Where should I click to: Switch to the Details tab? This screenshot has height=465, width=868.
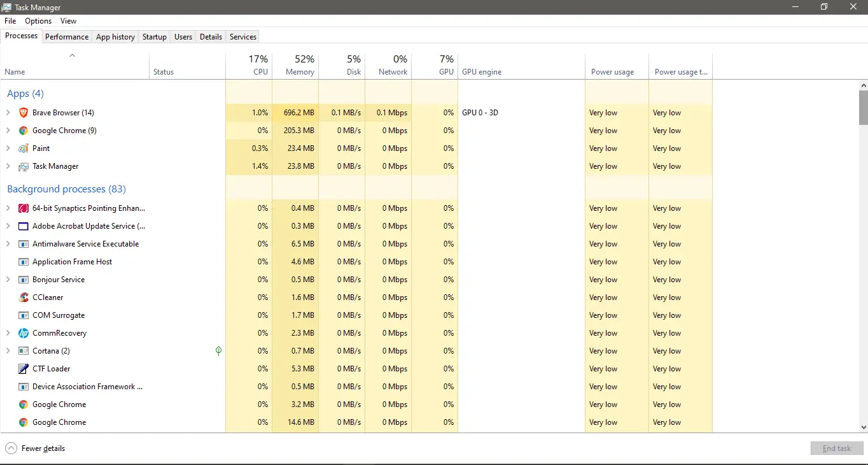211,37
